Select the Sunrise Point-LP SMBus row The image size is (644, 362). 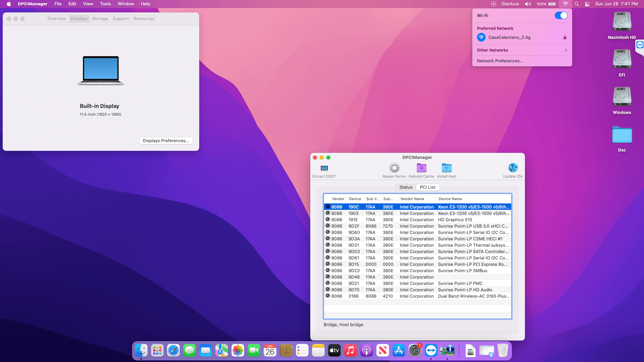(x=418, y=271)
